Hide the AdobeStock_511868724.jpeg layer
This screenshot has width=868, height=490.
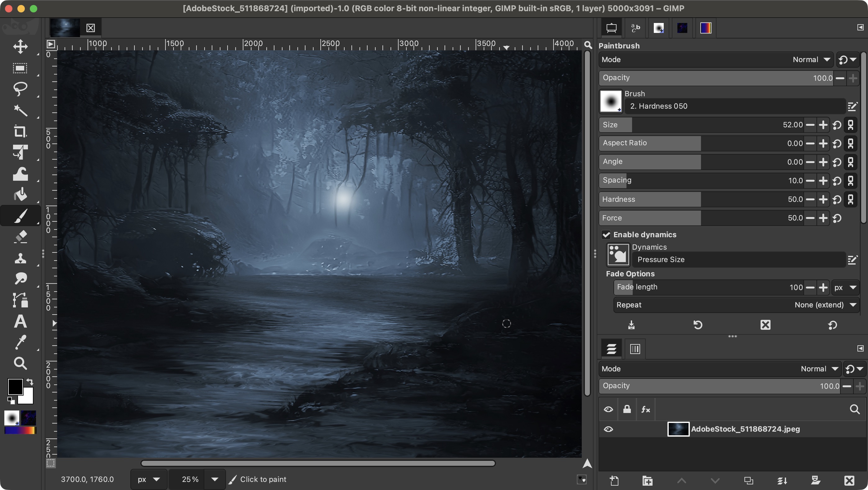[x=608, y=429]
